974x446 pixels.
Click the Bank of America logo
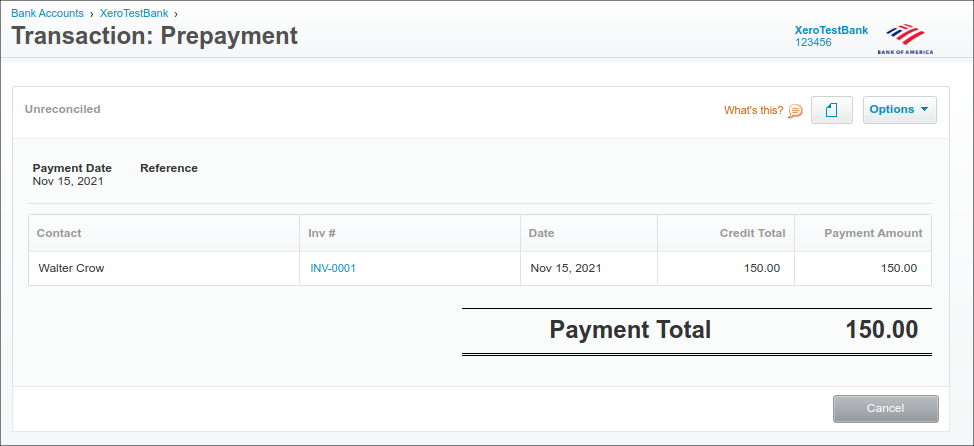point(905,37)
